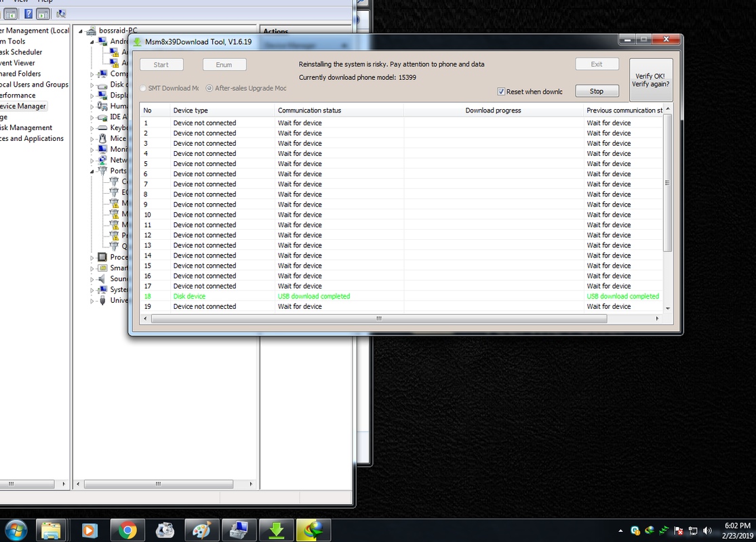Image resolution: width=756 pixels, height=542 pixels.
Task: Open the Internet Download Manager taskbar icon
Action: click(313, 530)
